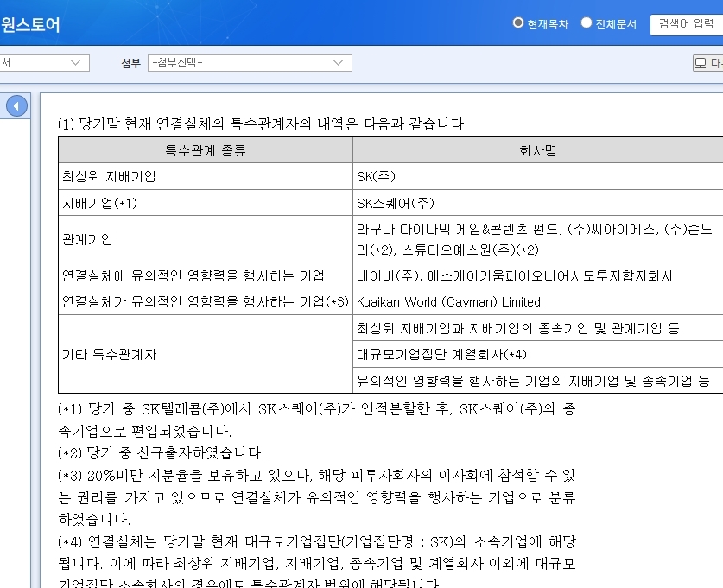Click the SK스퀘어(주) table cell

tap(537, 203)
